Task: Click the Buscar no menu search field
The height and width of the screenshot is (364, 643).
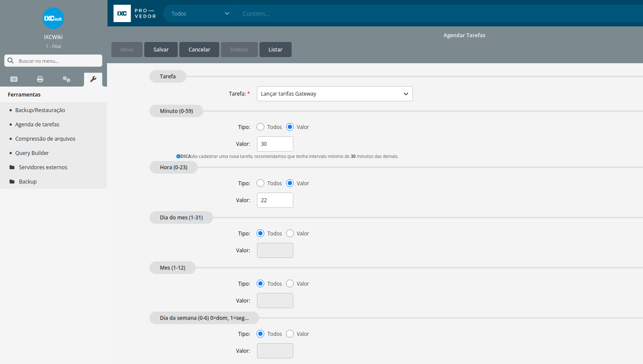Action: (x=53, y=61)
